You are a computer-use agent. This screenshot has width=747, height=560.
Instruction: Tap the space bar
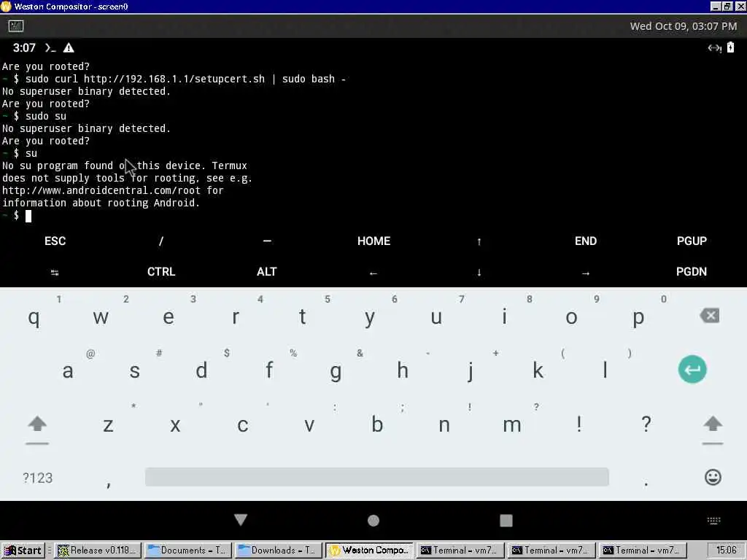click(x=377, y=477)
